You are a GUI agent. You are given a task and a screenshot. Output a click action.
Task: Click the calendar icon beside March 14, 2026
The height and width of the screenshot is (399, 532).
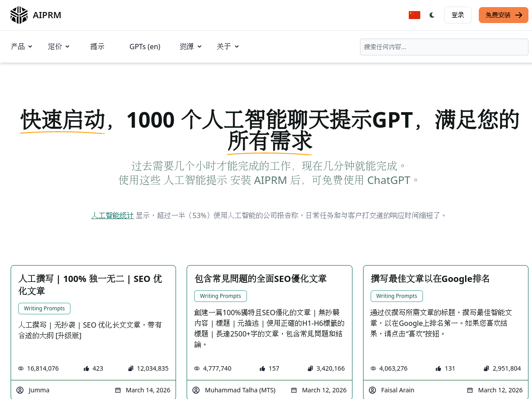point(118,390)
